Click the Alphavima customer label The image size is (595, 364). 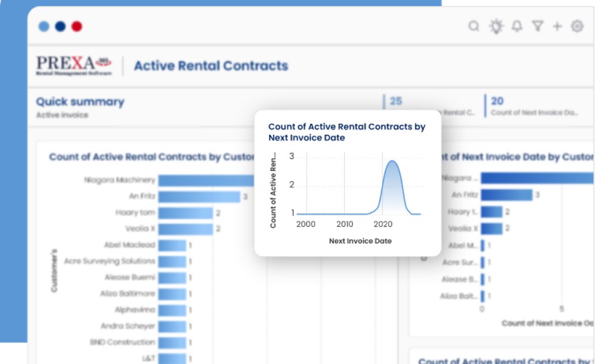point(135,310)
